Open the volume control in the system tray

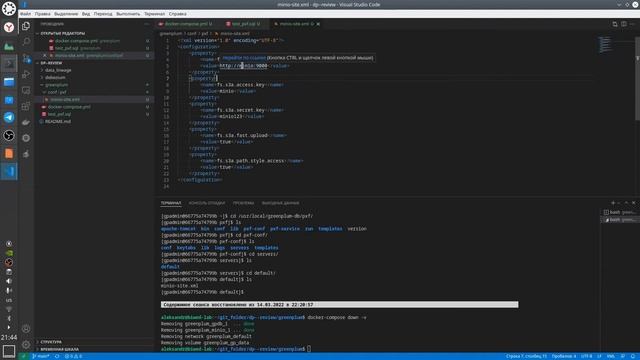pos(9,281)
